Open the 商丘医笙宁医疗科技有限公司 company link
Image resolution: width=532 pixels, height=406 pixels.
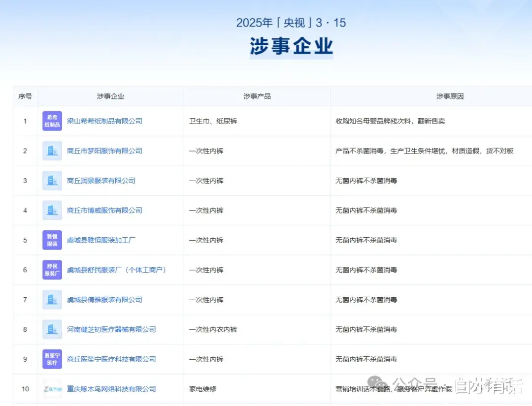111,359
